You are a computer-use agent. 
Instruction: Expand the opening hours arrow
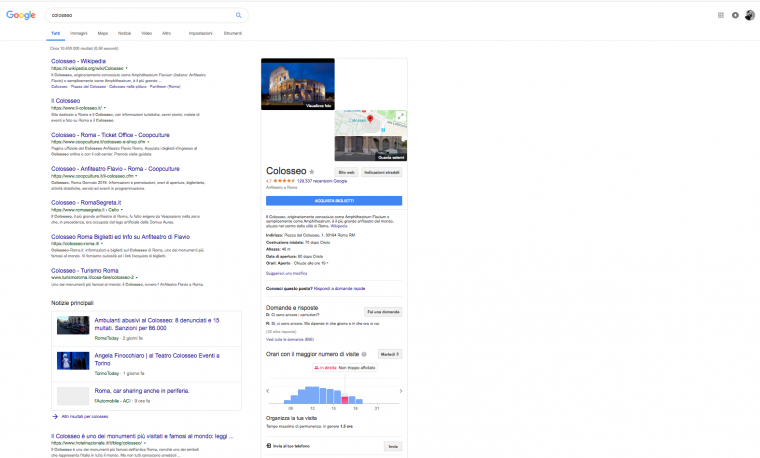[328, 263]
